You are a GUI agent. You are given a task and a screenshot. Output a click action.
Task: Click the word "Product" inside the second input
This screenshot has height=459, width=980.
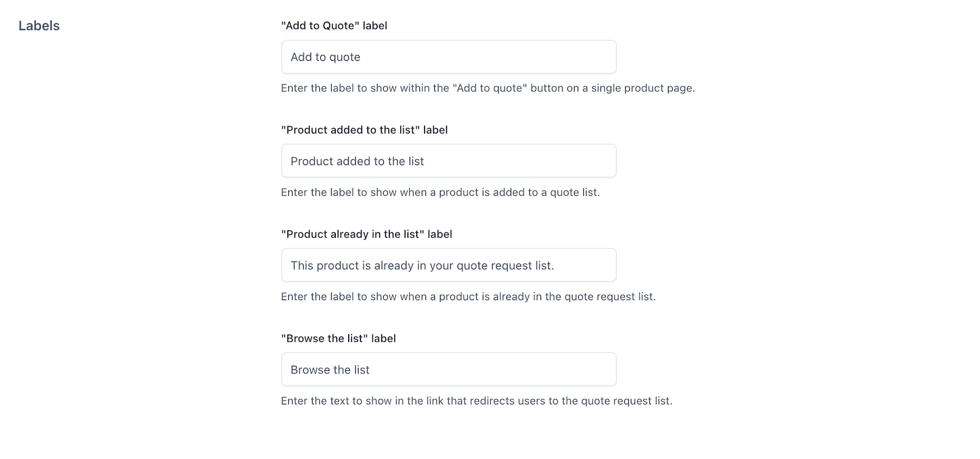pyautogui.click(x=312, y=161)
